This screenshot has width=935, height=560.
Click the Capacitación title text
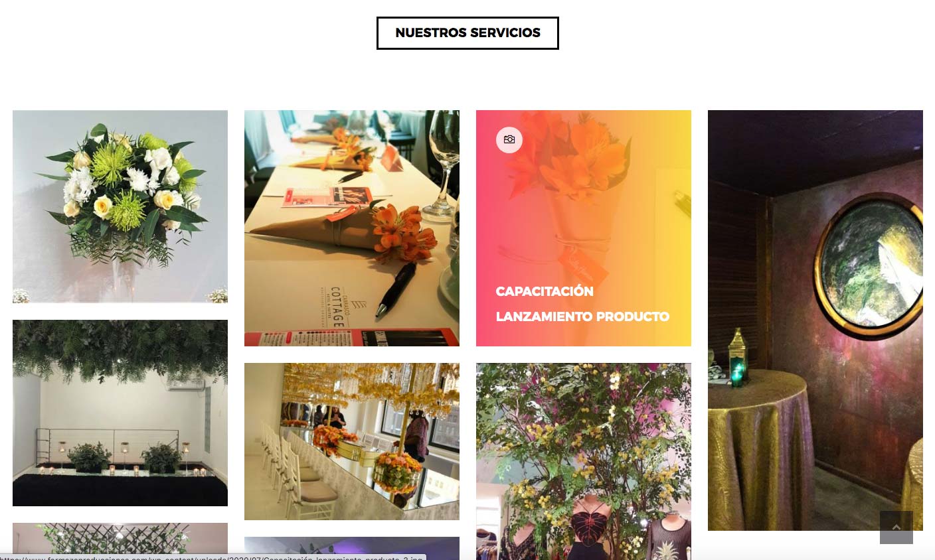545,291
